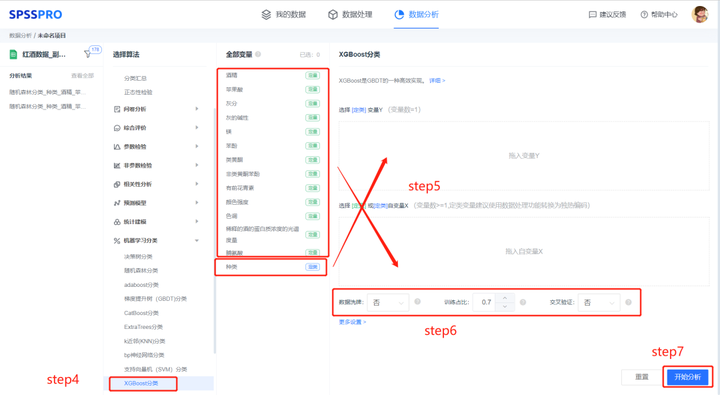Expand 预测模型 with its arrow
Screen dimensions: 720x395
(197, 203)
